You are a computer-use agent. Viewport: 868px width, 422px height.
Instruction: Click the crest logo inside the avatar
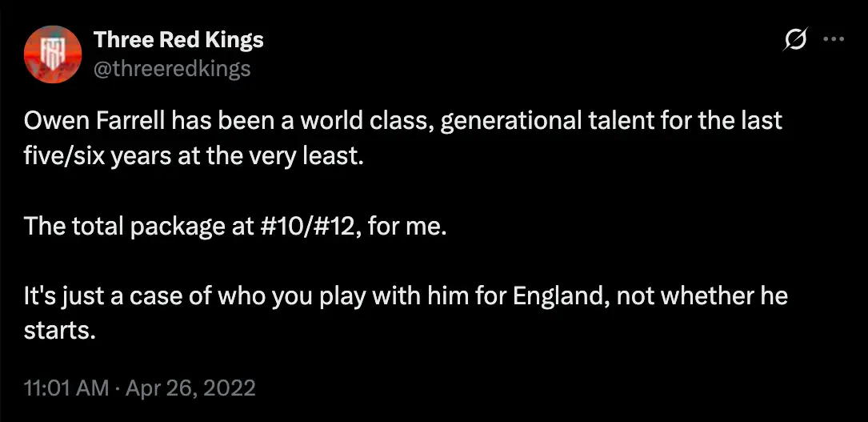[x=53, y=52]
